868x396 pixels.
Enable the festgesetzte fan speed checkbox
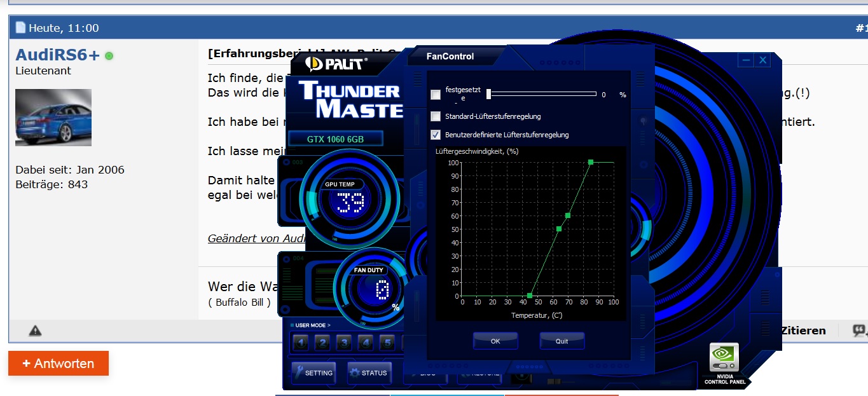[436, 95]
